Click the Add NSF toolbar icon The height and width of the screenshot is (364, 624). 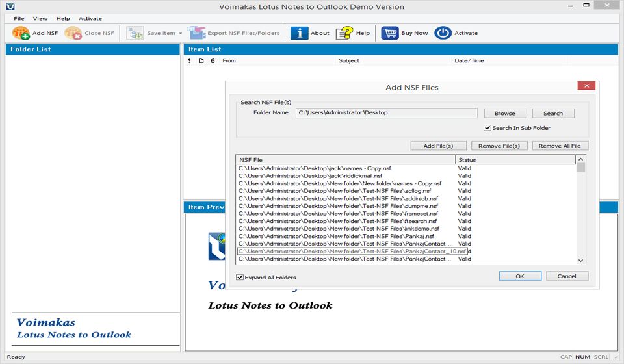tap(21, 33)
